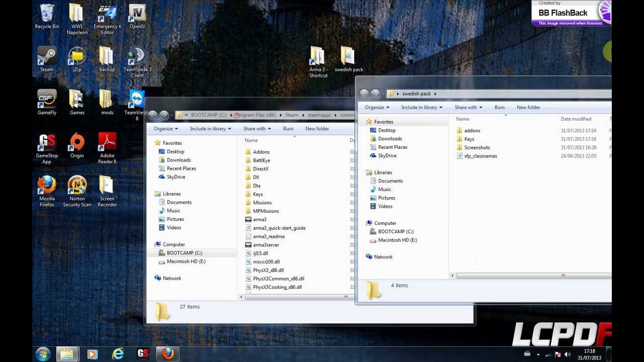Select the GameFly desktop icon
Screen dimensions: 644x362
[x=47, y=102]
